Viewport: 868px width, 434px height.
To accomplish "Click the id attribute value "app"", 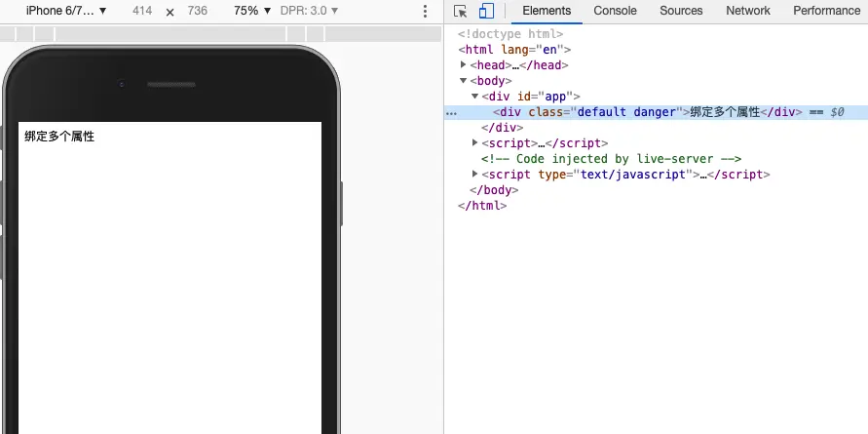I will pos(555,97).
